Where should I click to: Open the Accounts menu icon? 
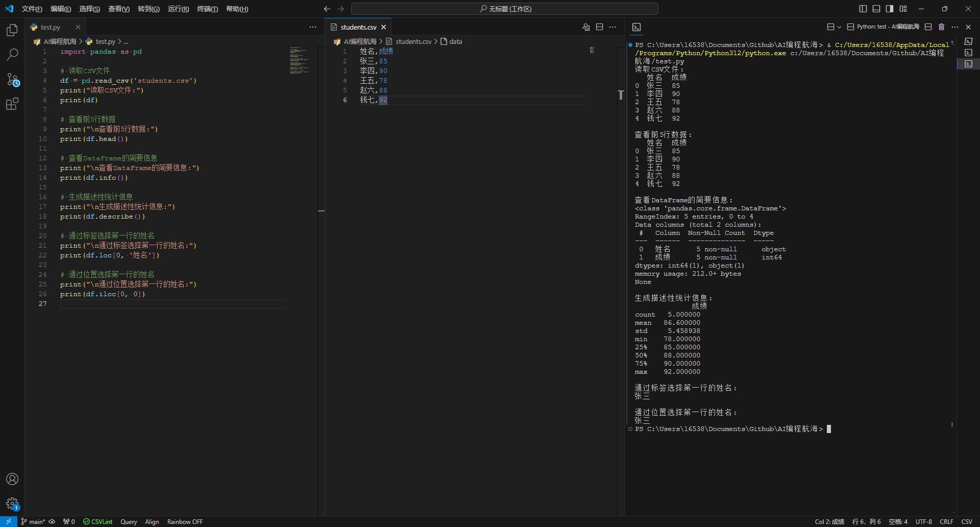point(12,479)
